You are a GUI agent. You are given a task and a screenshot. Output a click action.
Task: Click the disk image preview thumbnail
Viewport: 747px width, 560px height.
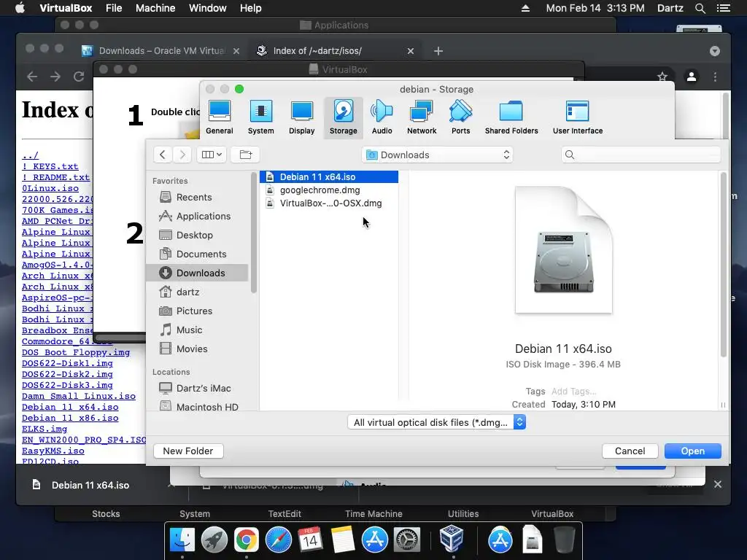(563, 250)
